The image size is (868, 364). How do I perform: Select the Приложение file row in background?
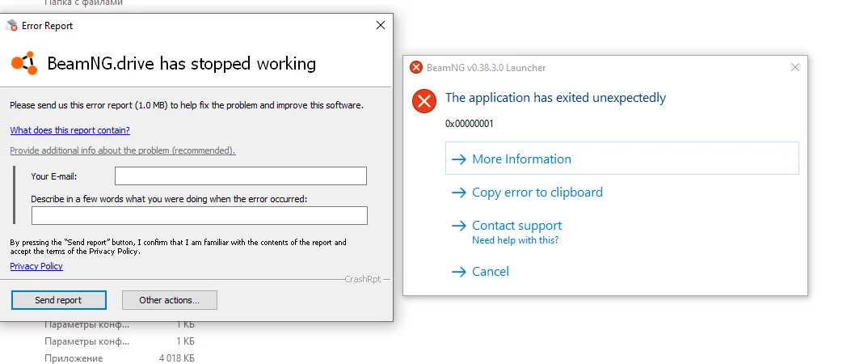coord(74,358)
